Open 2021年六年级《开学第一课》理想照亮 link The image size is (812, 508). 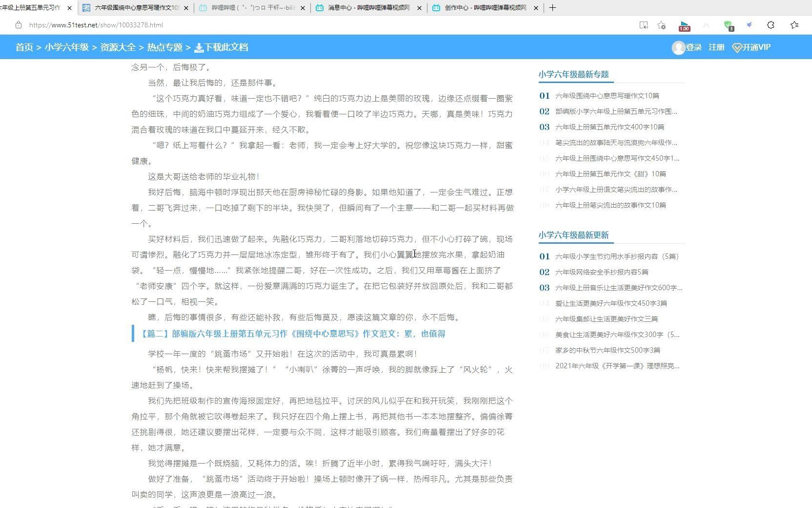pyautogui.click(x=617, y=366)
